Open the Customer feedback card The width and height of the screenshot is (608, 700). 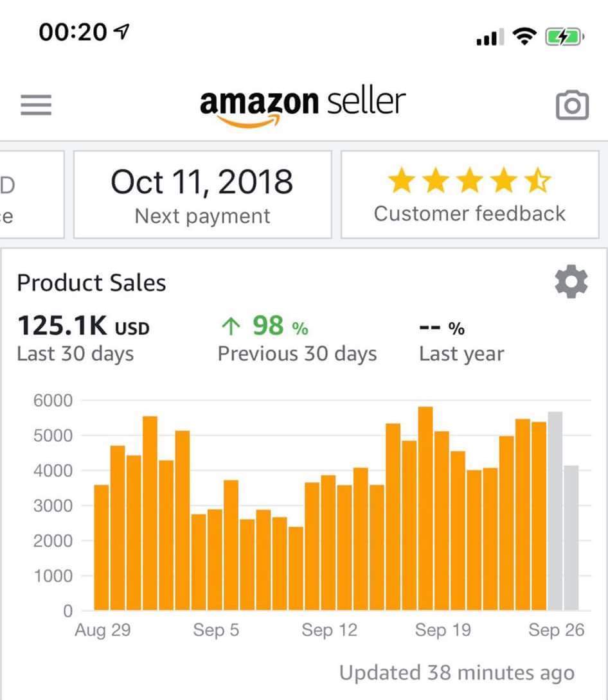pos(470,195)
